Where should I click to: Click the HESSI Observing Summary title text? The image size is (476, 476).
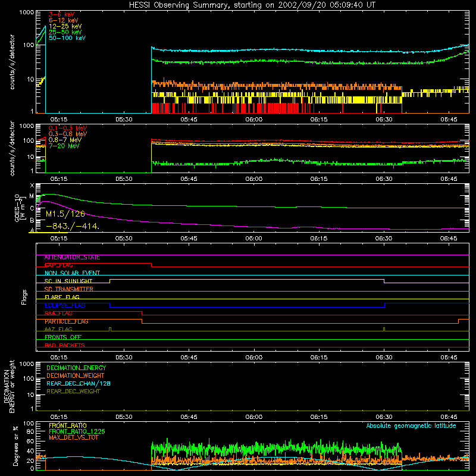(x=252, y=5)
